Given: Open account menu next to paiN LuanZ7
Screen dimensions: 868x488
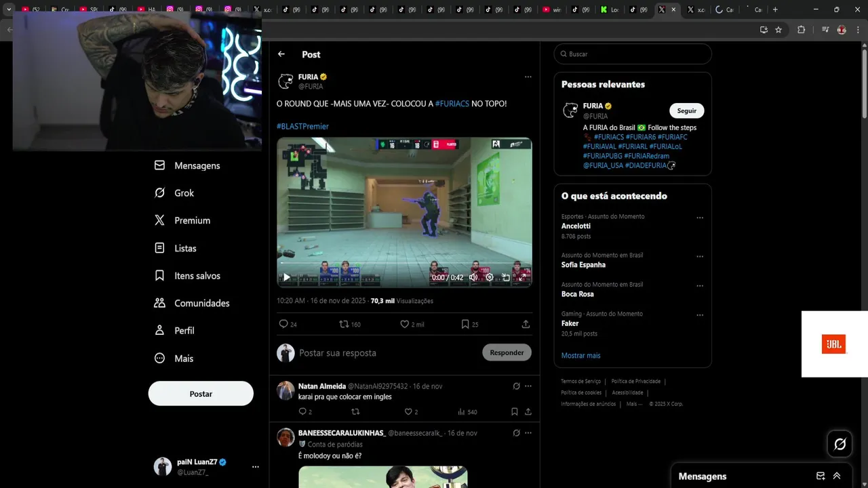Looking at the screenshot, I should click(256, 467).
